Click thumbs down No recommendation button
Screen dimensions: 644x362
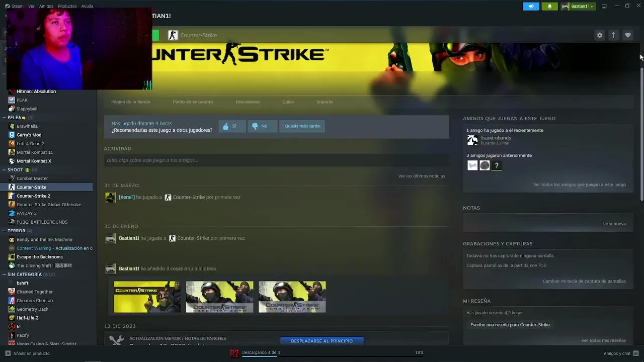pos(261,126)
